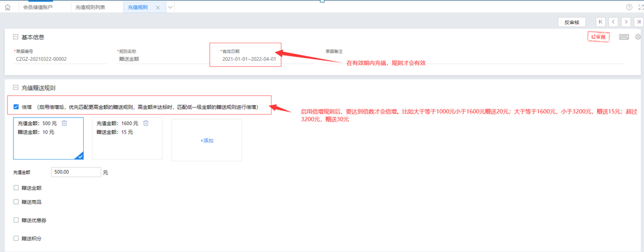Go to the home page icon

pyautogui.click(x=7, y=8)
